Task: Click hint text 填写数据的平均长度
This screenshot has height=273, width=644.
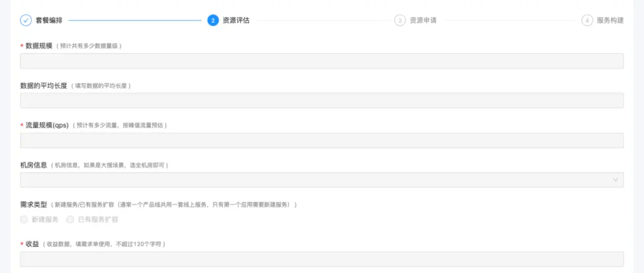Action: (x=101, y=85)
